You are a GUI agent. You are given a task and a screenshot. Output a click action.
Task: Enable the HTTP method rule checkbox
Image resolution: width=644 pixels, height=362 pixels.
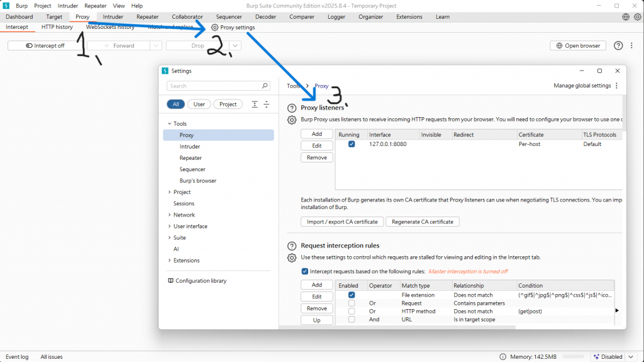(352, 312)
